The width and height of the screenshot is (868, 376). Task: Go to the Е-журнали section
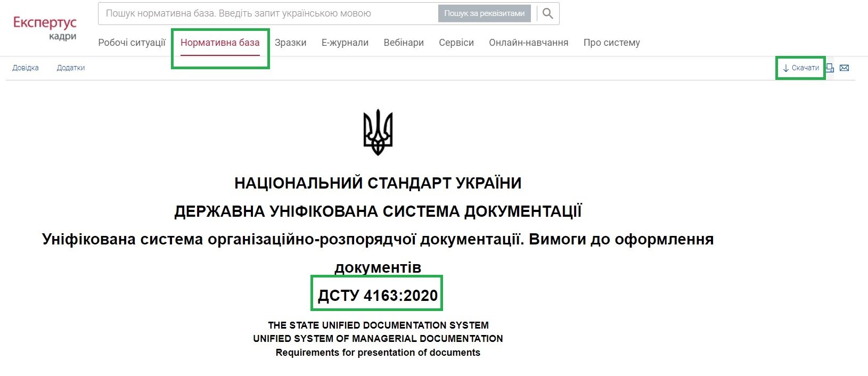(345, 43)
